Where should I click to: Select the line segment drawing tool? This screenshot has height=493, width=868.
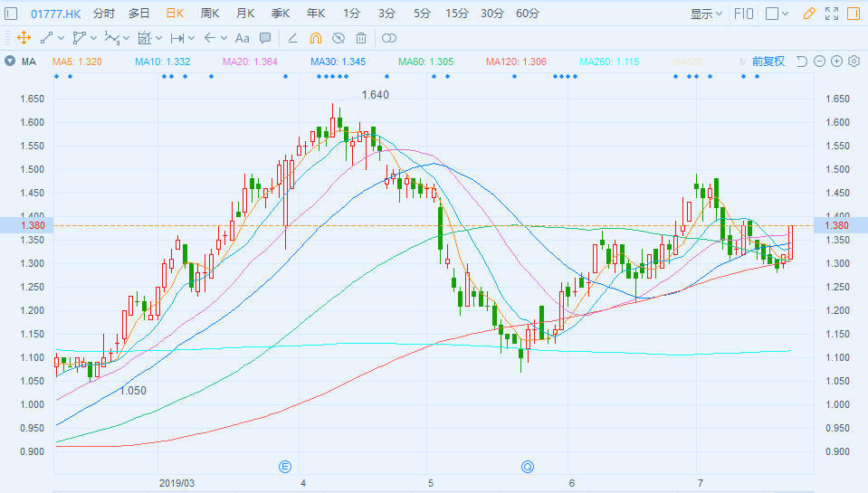click(46, 38)
